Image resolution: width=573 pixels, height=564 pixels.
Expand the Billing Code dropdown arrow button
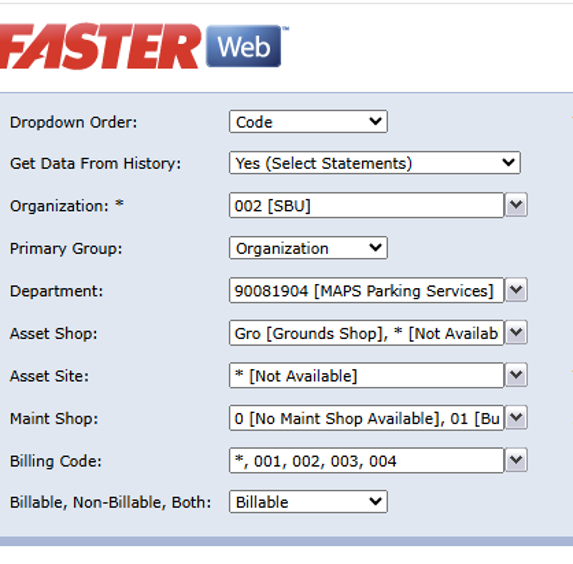tap(516, 460)
